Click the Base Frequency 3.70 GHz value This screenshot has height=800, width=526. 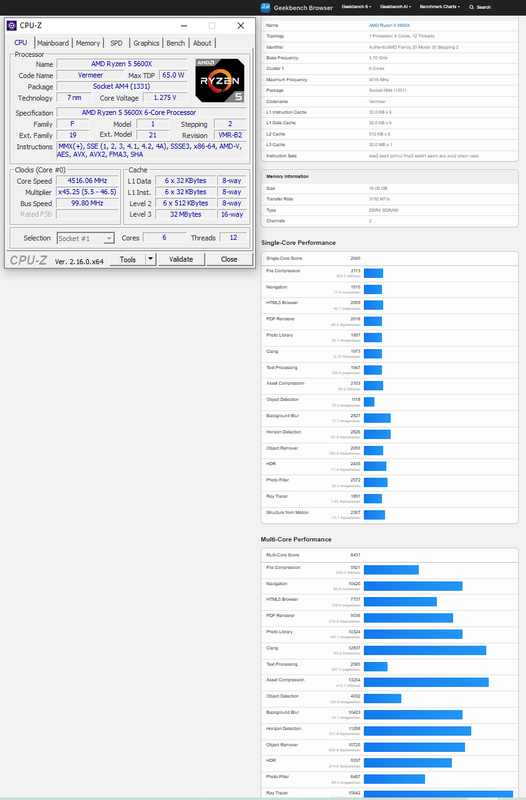(x=378, y=58)
